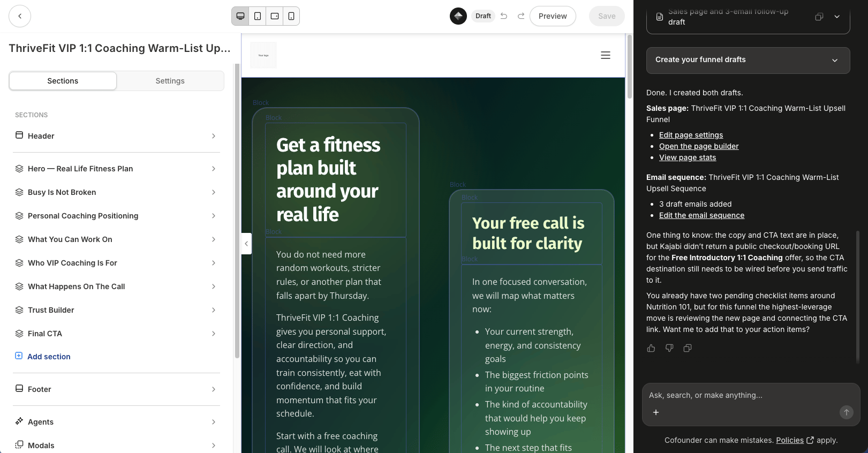Expand Trust Builder chevron
This screenshot has width=868, height=453.
[214, 310]
